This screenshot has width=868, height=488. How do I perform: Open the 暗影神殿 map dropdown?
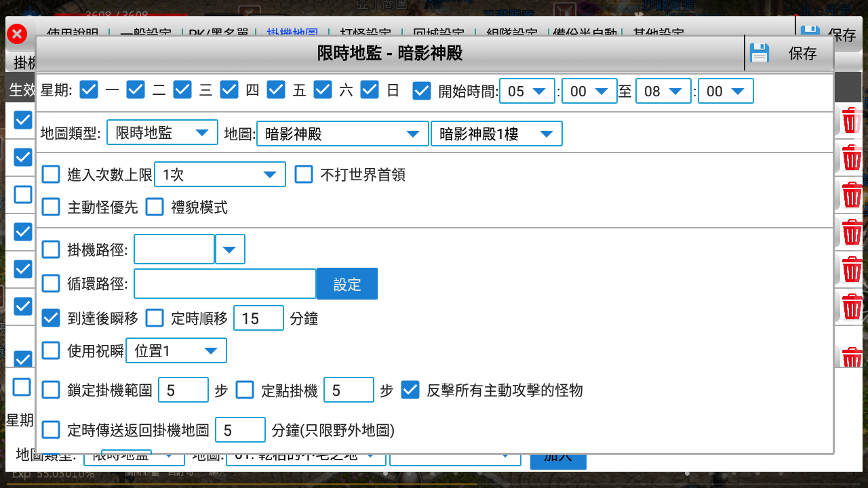click(x=342, y=134)
